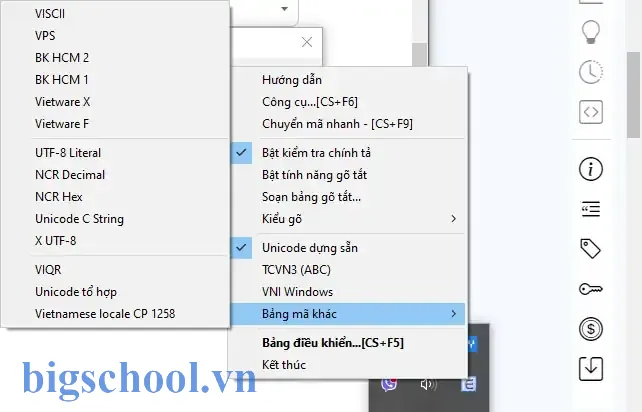Image resolution: width=642 pixels, height=412 pixels.
Task: Select NCR Decimal encoding
Action: (x=115, y=175)
